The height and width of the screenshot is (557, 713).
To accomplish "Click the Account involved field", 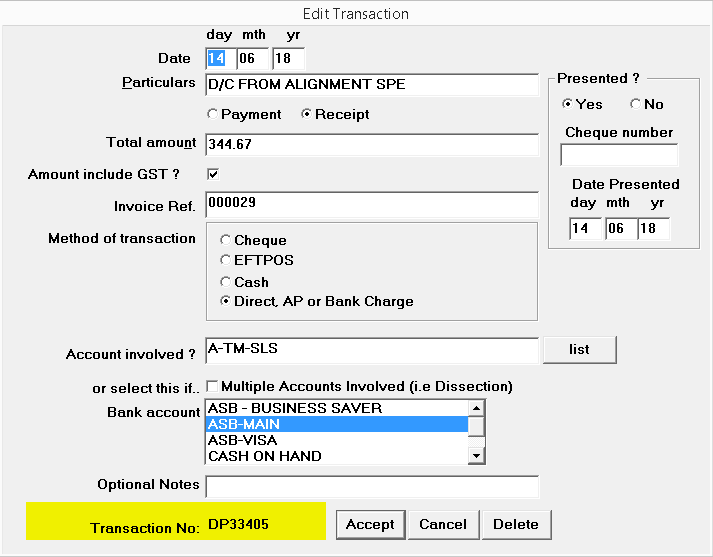I will click(372, 351).
